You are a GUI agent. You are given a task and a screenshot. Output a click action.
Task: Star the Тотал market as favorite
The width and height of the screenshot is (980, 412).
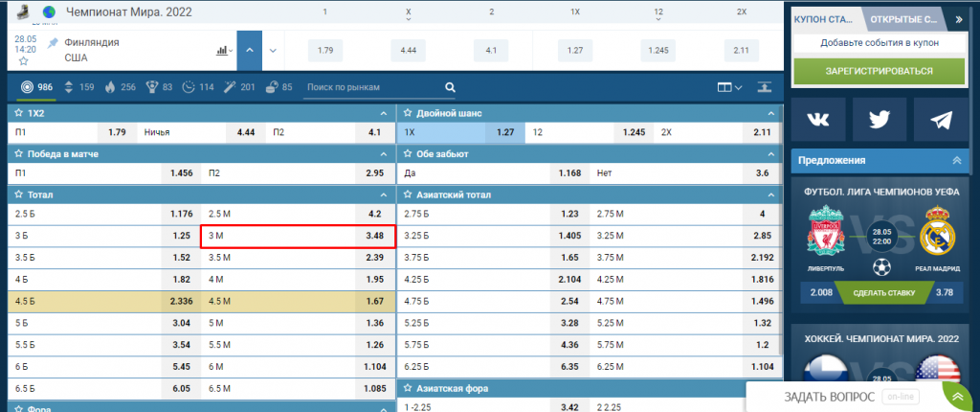pyautogui.click(x=18, y=195)
